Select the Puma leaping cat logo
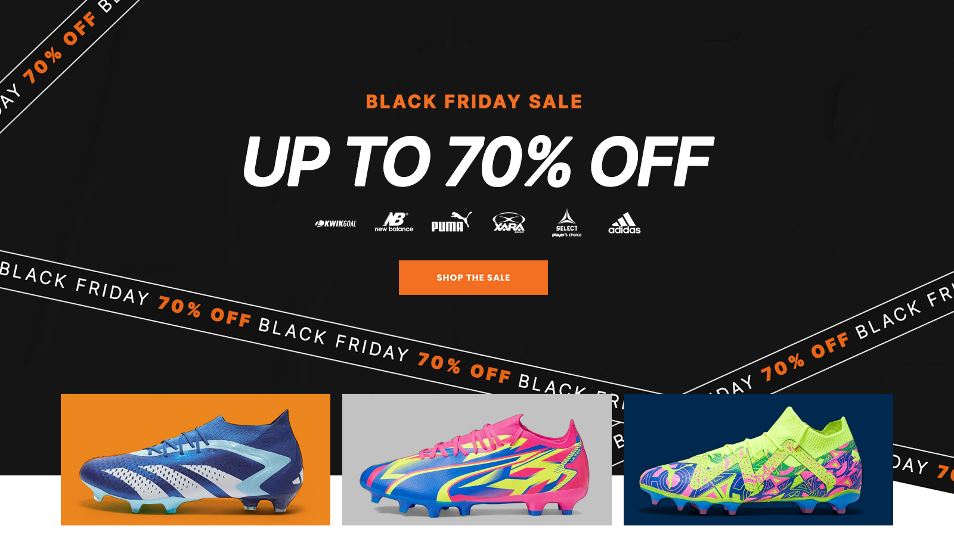 (x=451, y=222)
